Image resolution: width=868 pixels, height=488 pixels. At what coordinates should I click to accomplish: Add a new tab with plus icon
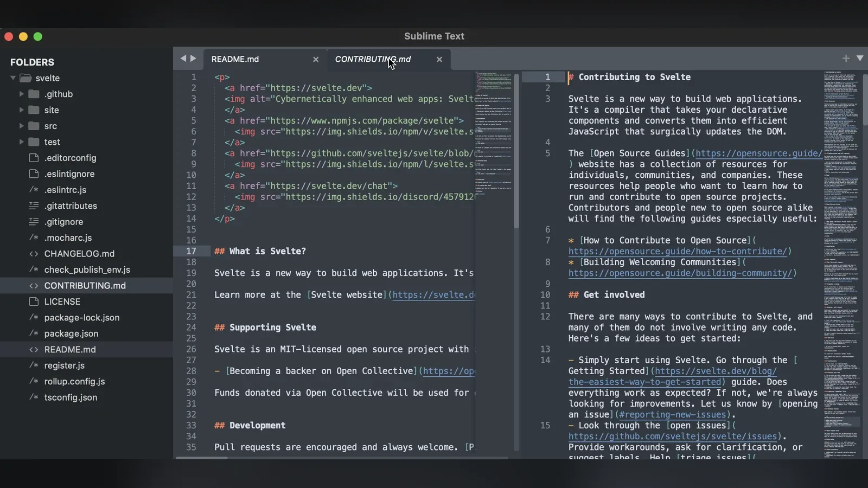846,58
